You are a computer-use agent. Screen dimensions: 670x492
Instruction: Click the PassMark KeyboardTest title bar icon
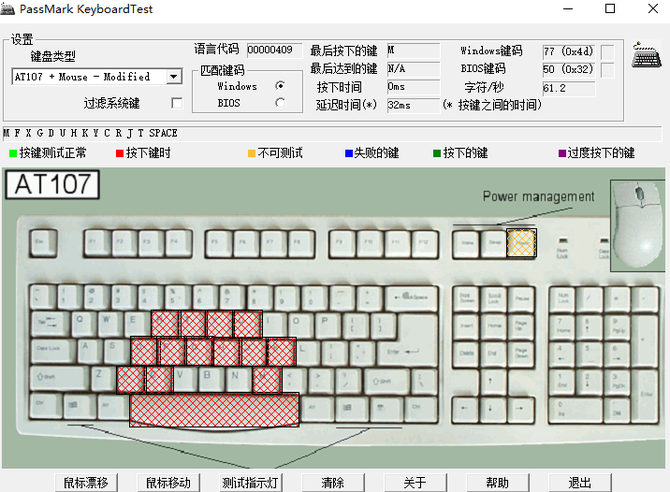8,9
